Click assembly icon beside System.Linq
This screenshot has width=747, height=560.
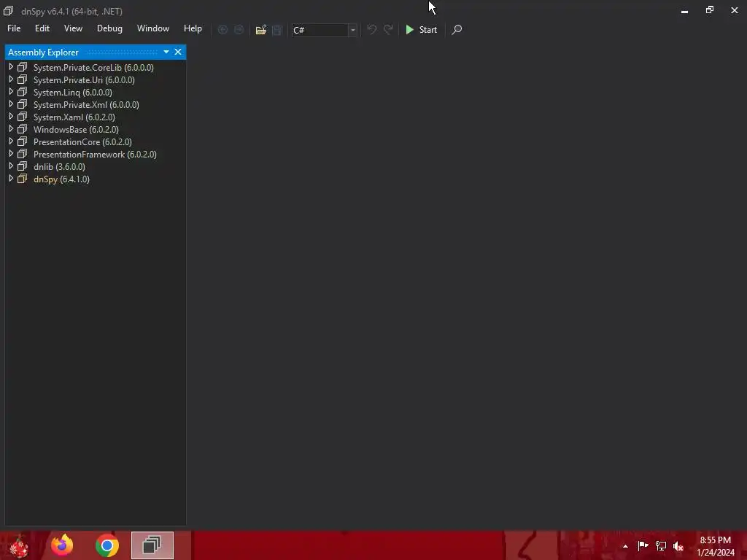pos(23,92)
